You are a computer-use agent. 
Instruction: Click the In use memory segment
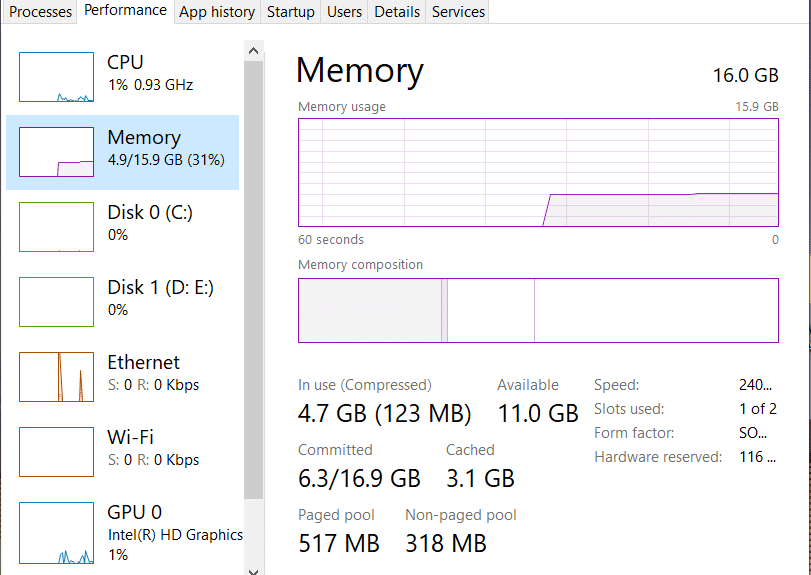[x=370, y=310]
